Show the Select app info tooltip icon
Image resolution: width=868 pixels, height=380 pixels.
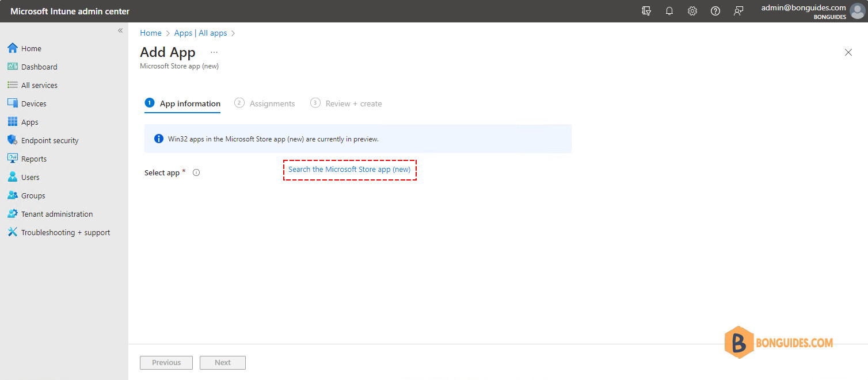click(196, 172)
